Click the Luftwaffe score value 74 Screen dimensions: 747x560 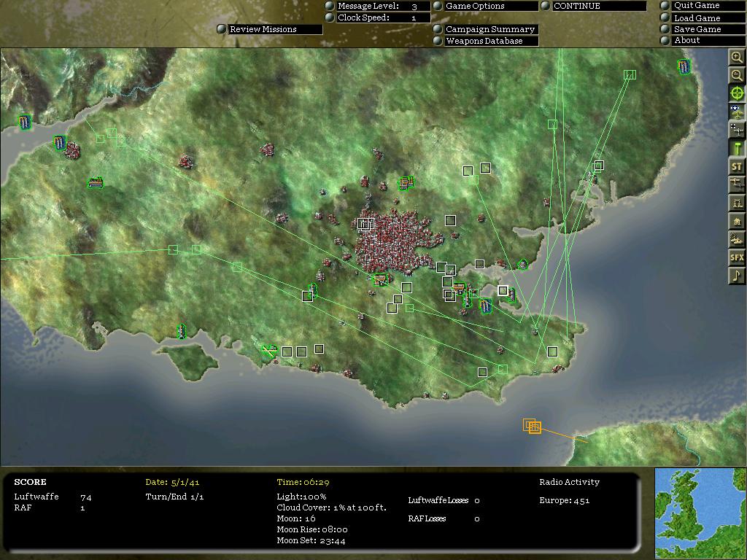point(86,497)
